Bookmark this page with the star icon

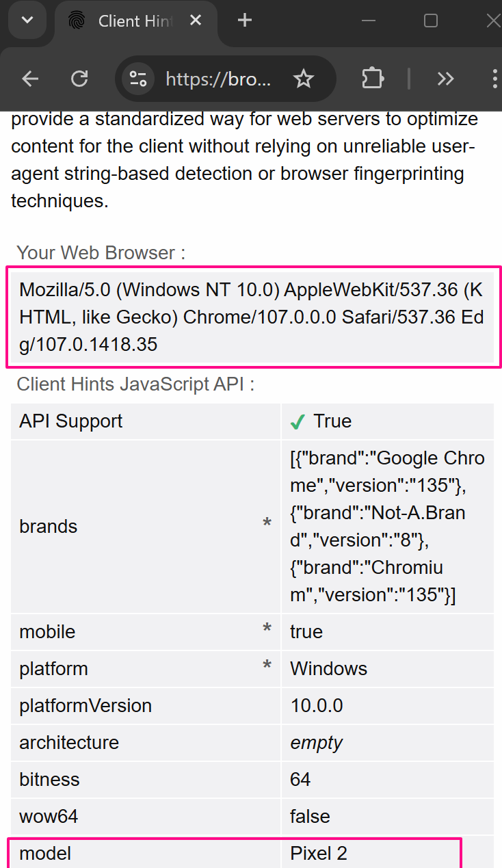pyautogui.click(x=303, y=79)
